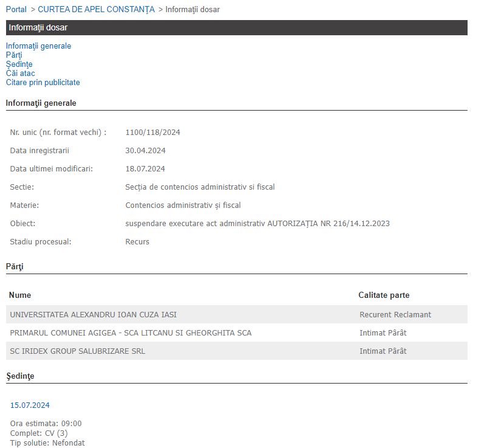Click the registration date 30.04.2024
This screenshot has height=448, width=504.
[145, 151]
